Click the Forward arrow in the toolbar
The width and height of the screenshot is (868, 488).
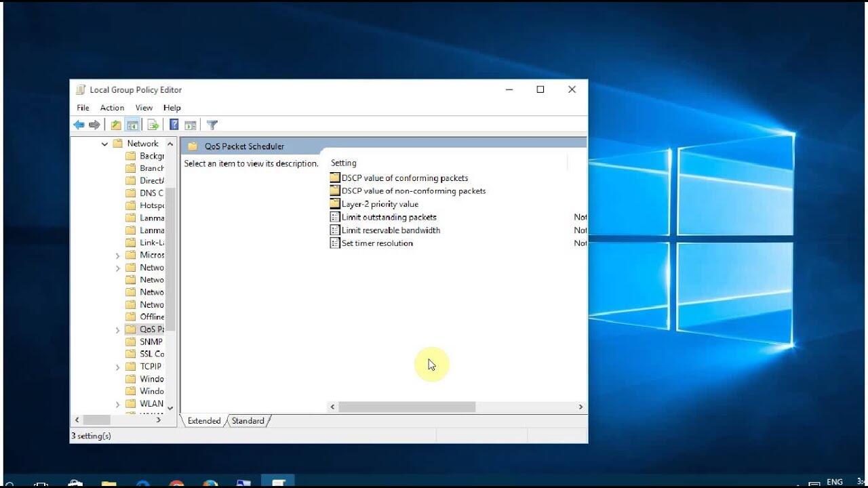[95, 125]
